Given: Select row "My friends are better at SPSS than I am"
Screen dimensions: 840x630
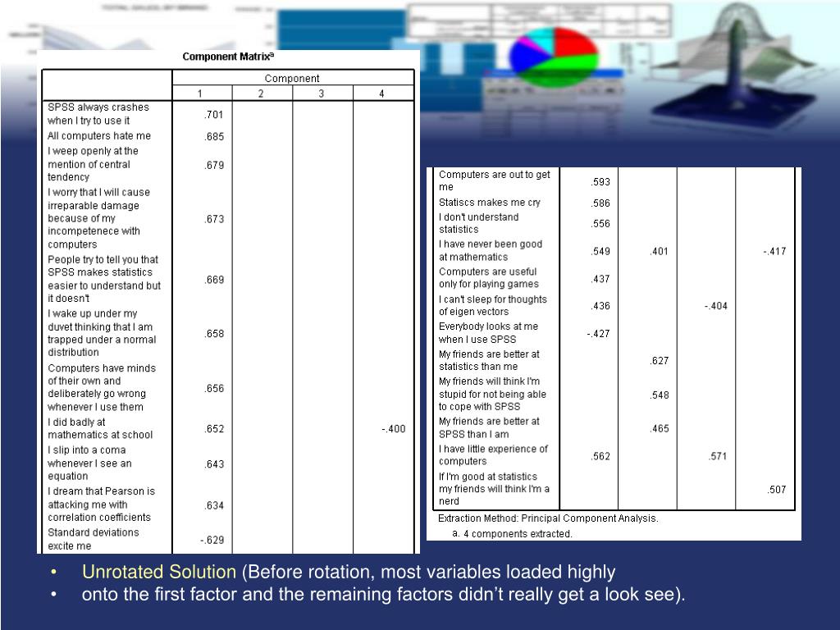Looking at the screenshot, I should 489,427.
